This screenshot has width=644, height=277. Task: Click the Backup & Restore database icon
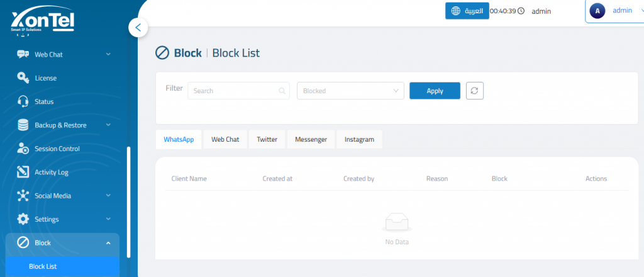(23, 125)
